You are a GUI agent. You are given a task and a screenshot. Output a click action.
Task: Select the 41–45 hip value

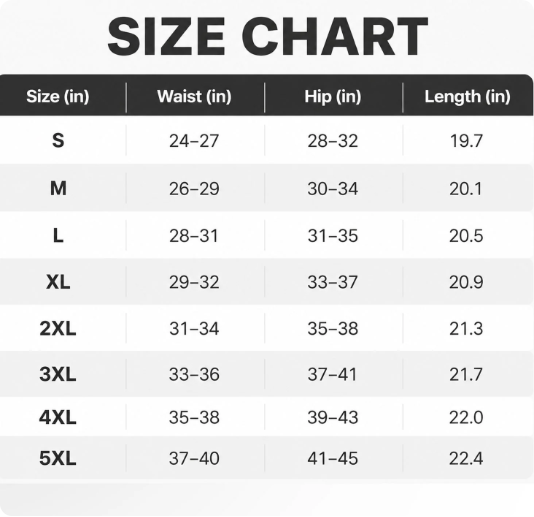pos(333,458)
